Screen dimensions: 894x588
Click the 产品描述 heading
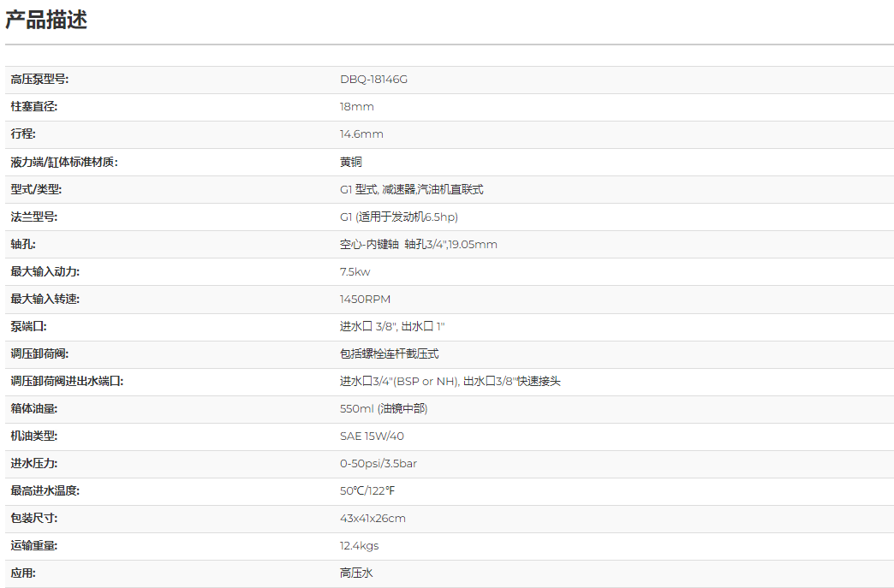[46, 21]
